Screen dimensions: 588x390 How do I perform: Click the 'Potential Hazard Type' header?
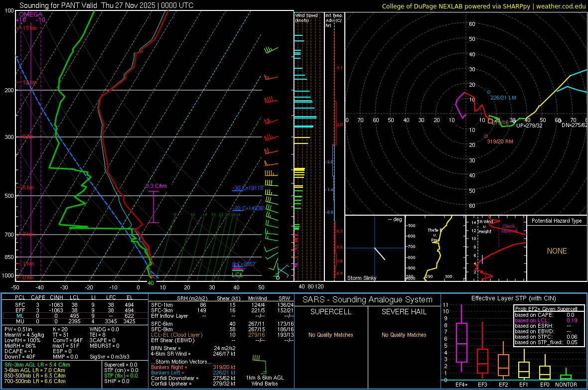tap(557, 221)
